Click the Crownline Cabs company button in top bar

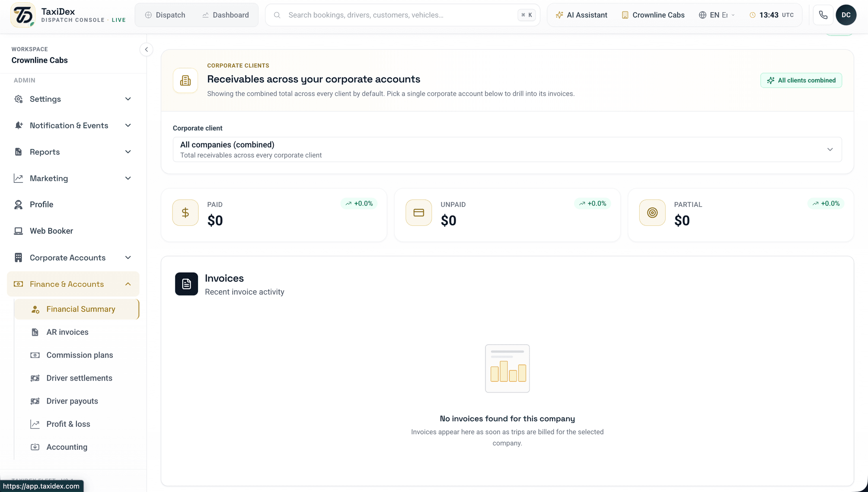click(x=653, y=15)
